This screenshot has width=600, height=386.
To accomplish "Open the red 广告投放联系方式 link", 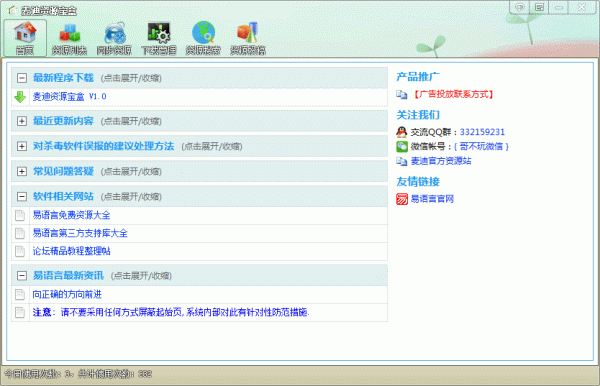I will [453, 94].
